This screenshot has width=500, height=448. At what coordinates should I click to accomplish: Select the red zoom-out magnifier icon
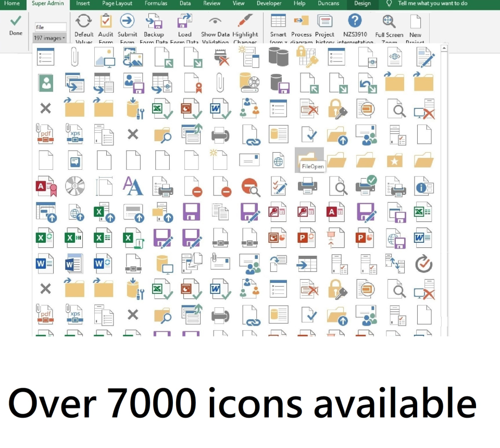pos(251,187)
